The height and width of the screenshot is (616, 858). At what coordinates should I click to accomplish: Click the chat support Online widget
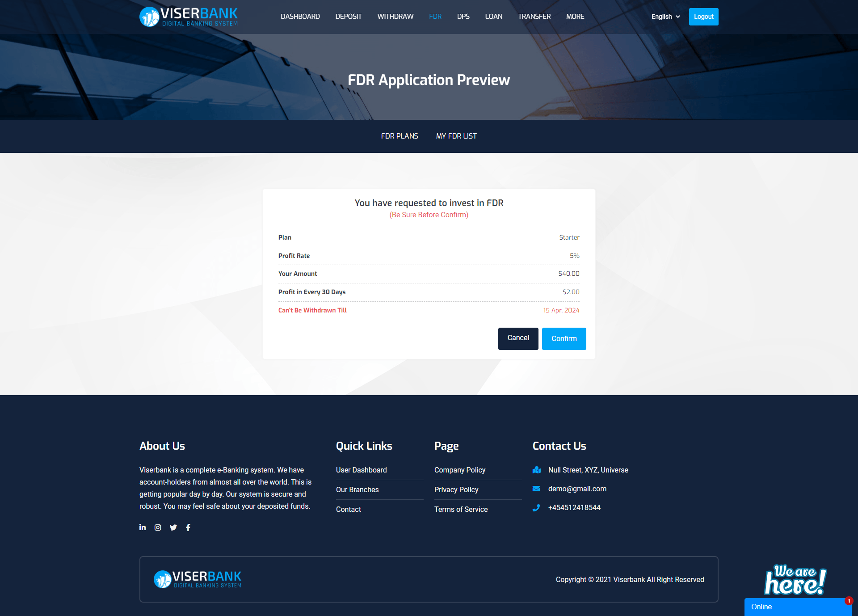tap(798, 607)
